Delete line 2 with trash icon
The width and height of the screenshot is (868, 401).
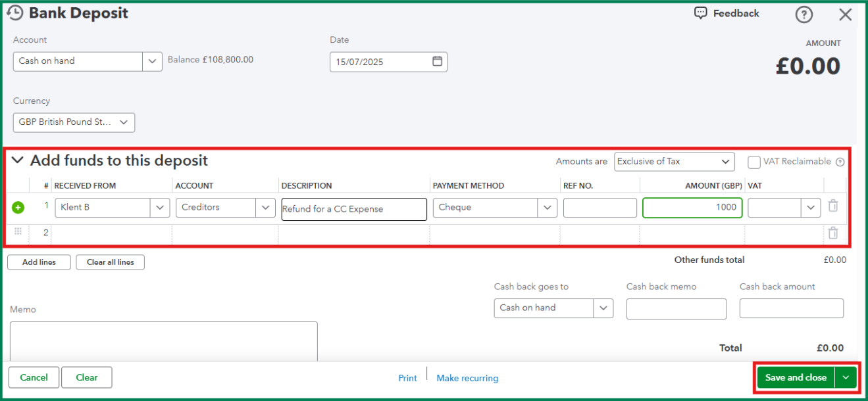pyautogui.click(x=833, y=233)
